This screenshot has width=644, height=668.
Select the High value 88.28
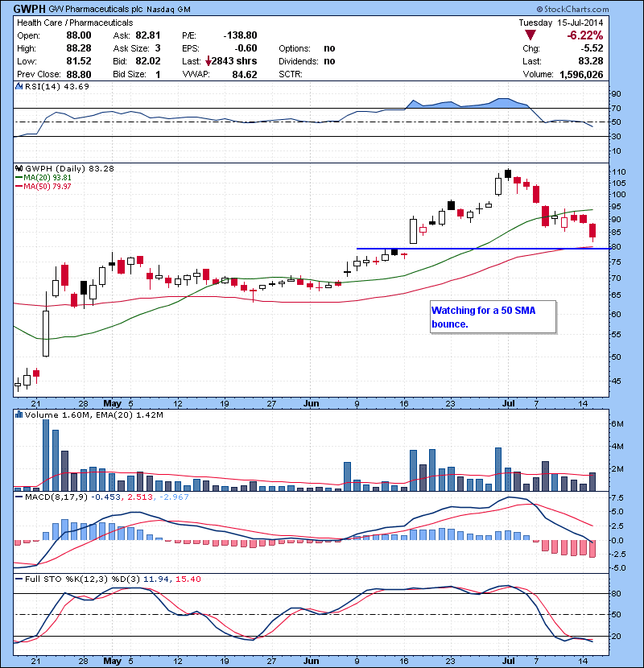pos(79,48)
